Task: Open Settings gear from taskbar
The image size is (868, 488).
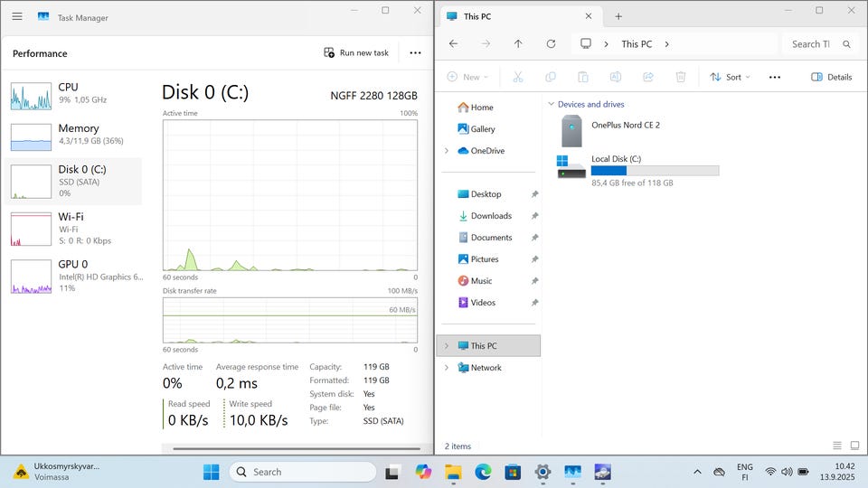Action: click(x=542, y=472)
